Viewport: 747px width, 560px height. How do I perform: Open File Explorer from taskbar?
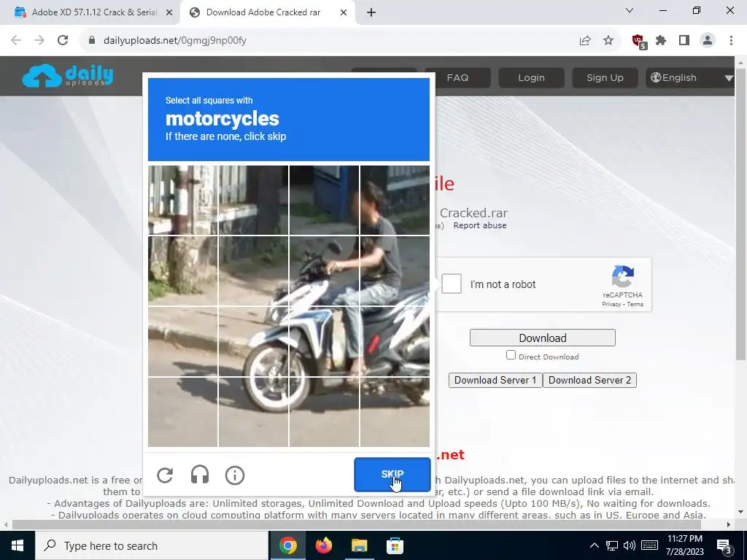tap(359, 545)
